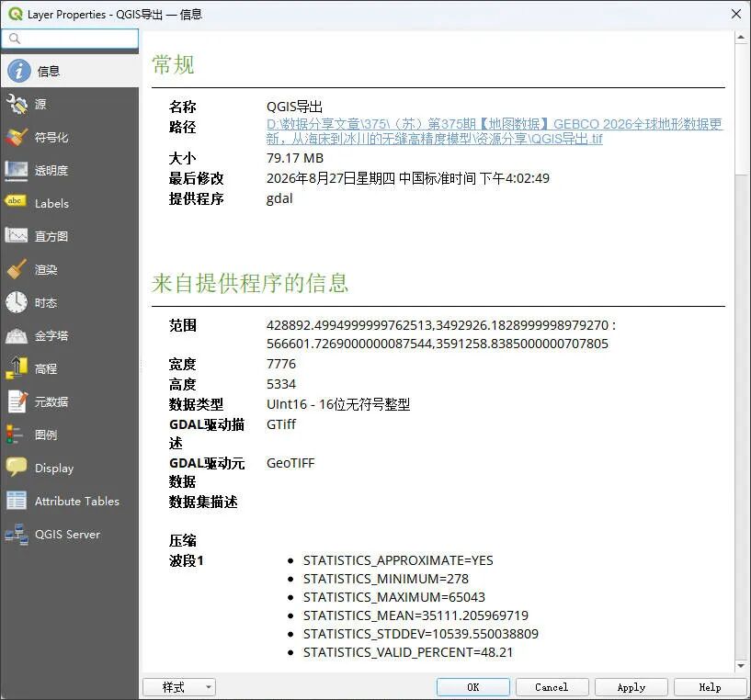Click STATISTICS_APPROXIMATE=YES entry
This screenshot has height=700, width=751.
(397, 560)
